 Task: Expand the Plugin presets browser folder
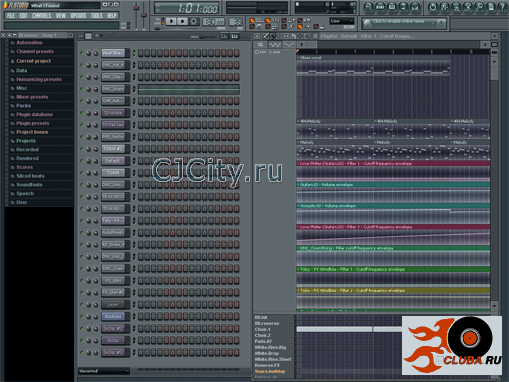32,123
